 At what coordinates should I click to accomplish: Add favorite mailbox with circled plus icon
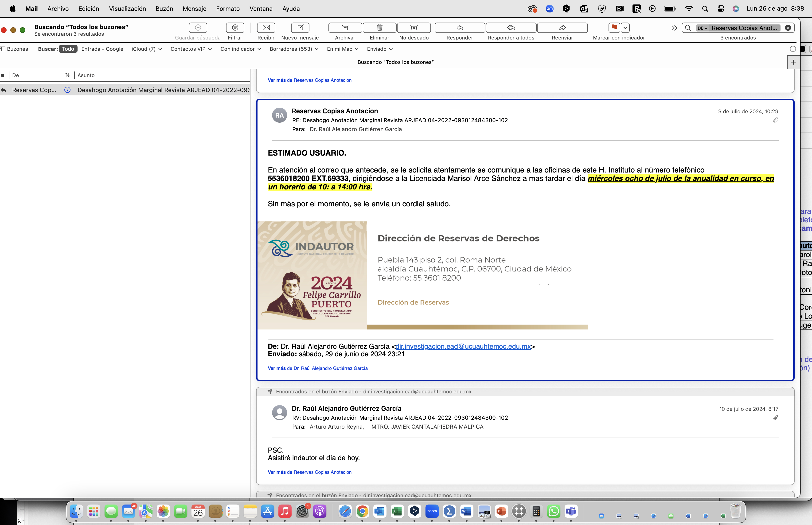(x=793, y=49)
